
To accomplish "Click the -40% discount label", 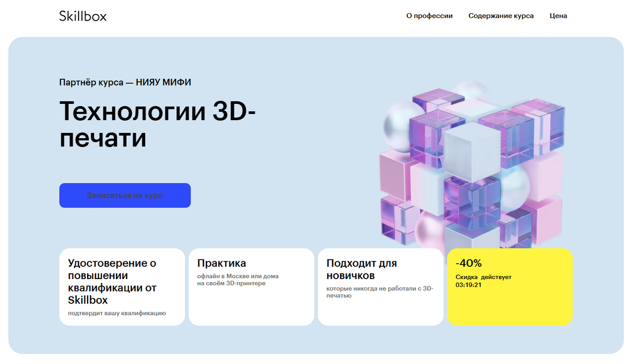I will click(x=469, y=263).
